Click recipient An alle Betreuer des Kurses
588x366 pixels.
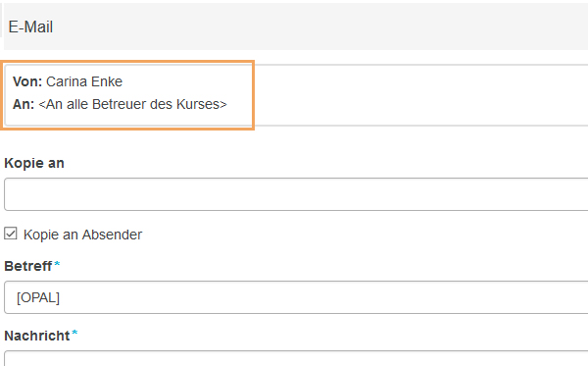(132, 104)
